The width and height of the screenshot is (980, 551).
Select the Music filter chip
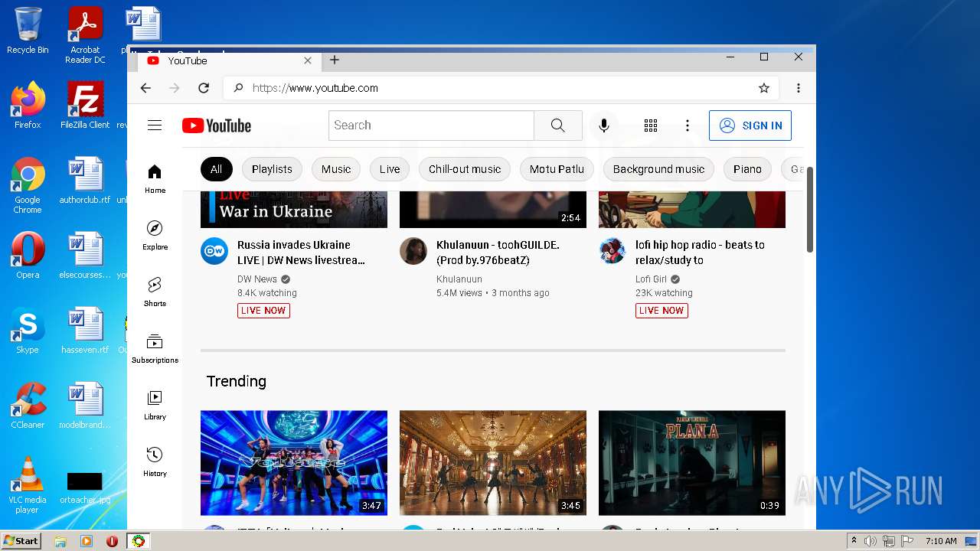(x=336, y=169)
